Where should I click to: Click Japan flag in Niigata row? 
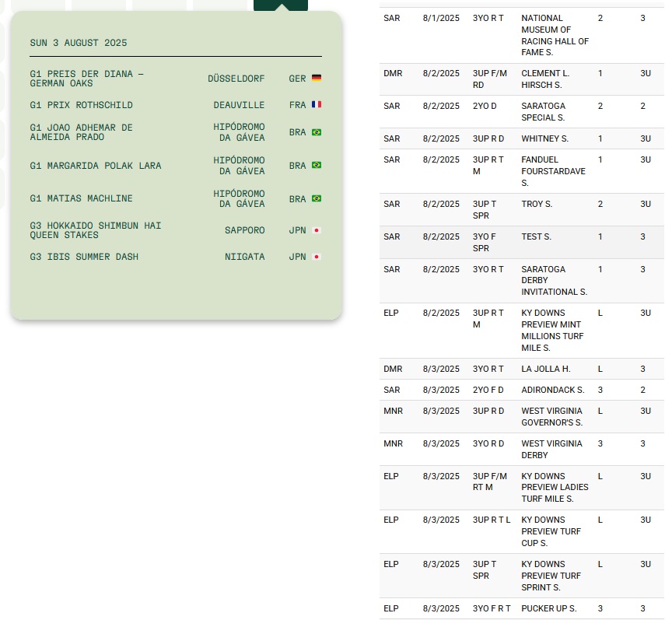(x=317, y=257)
